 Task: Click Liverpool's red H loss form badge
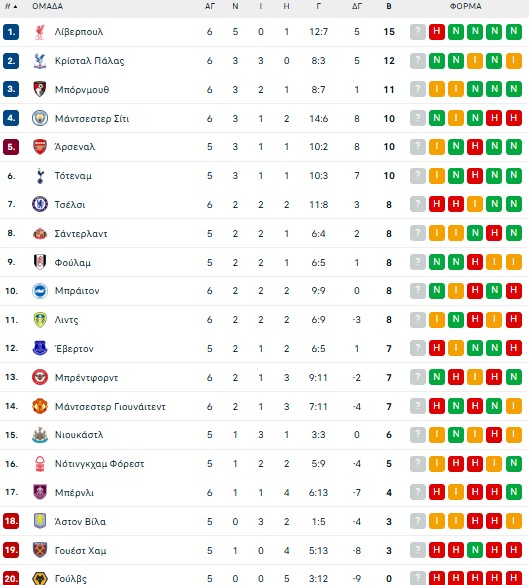point(437,32)
